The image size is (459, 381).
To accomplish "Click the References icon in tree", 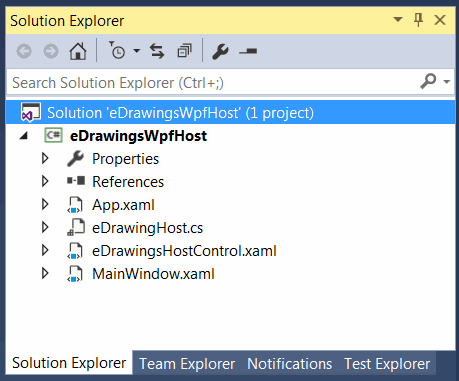I will click(x=76, y=181).
